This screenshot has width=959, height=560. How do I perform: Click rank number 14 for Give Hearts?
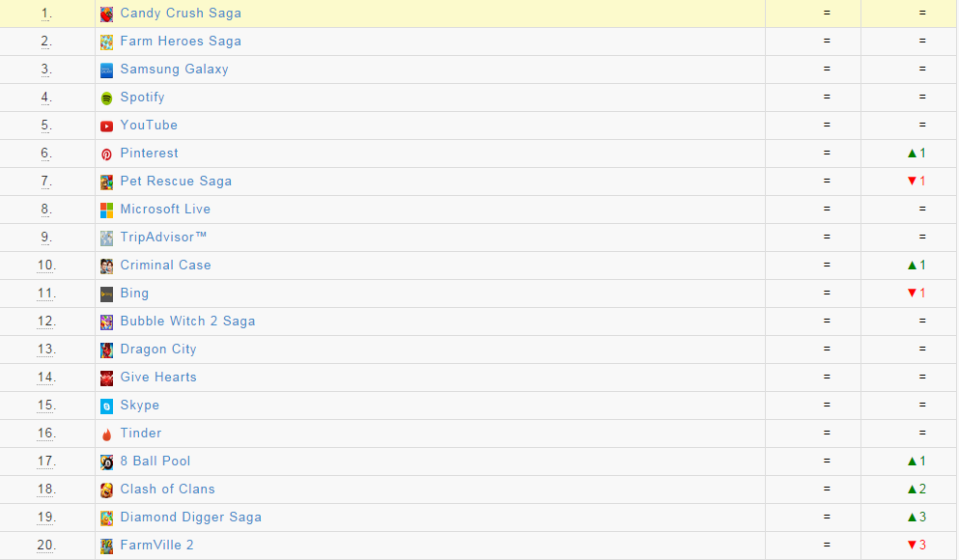tap(46, 378)
